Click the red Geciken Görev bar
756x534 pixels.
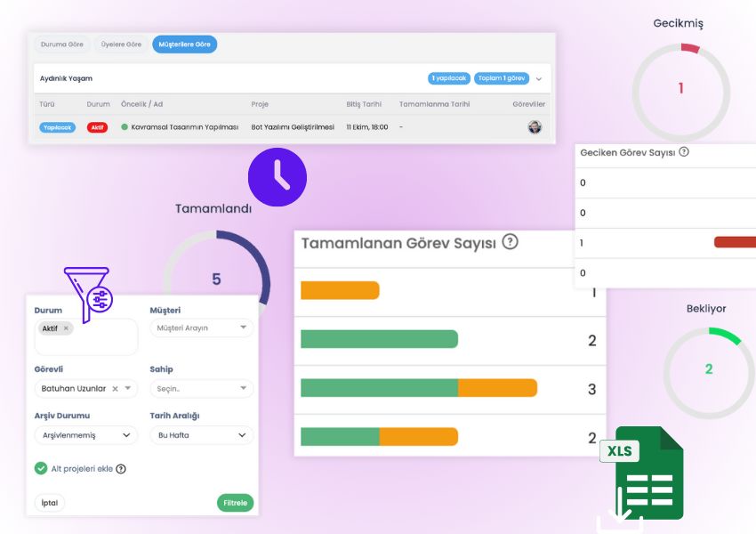[x=735, y=242]
